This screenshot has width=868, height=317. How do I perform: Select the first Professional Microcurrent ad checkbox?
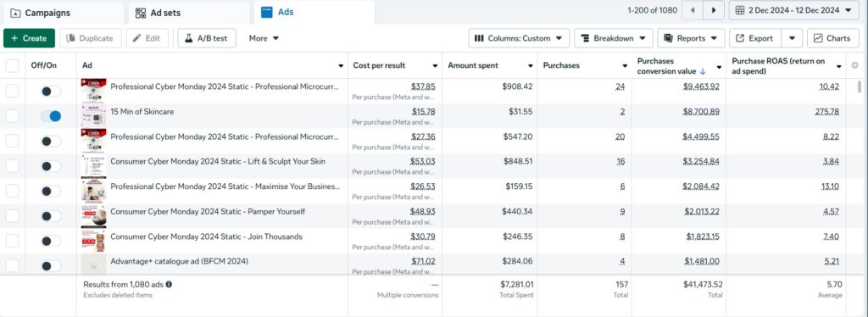12,91
